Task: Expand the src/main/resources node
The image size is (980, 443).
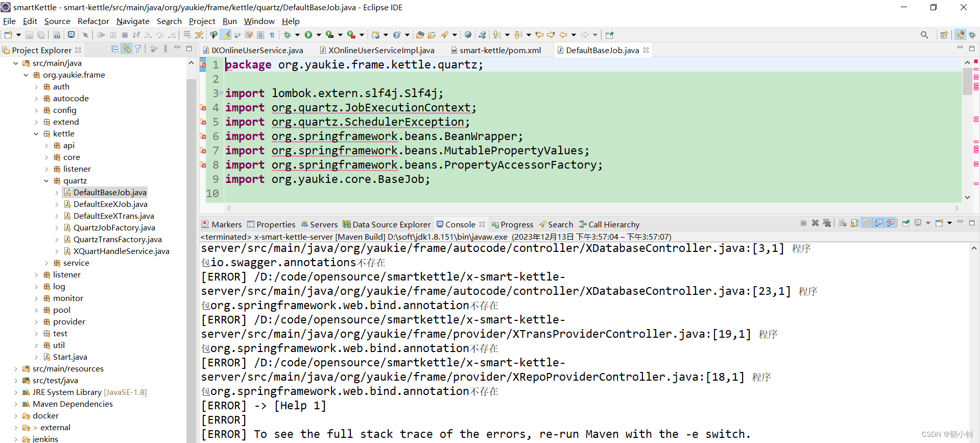Action: tap(15, 369)
